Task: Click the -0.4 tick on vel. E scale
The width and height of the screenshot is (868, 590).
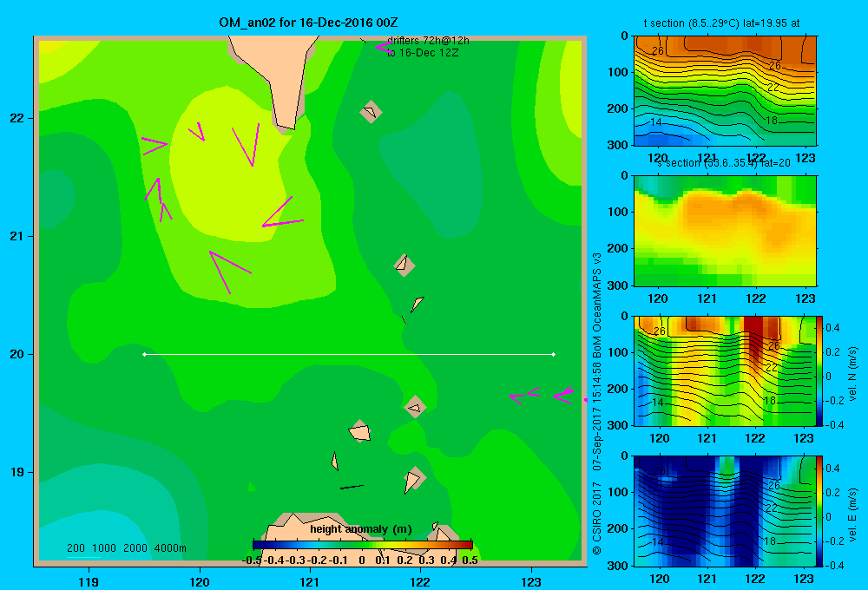Action: point(832,565)
